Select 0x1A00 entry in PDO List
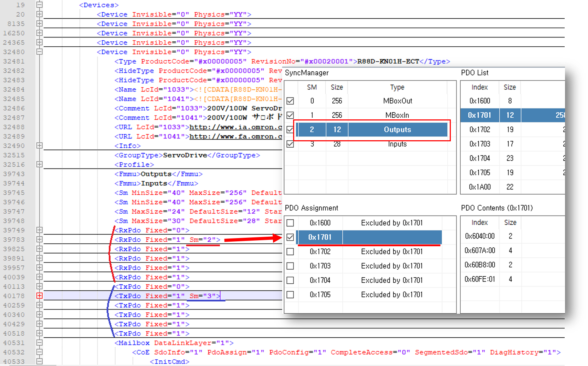This screenshot has height=366, width=588. [x=480, y=187]
